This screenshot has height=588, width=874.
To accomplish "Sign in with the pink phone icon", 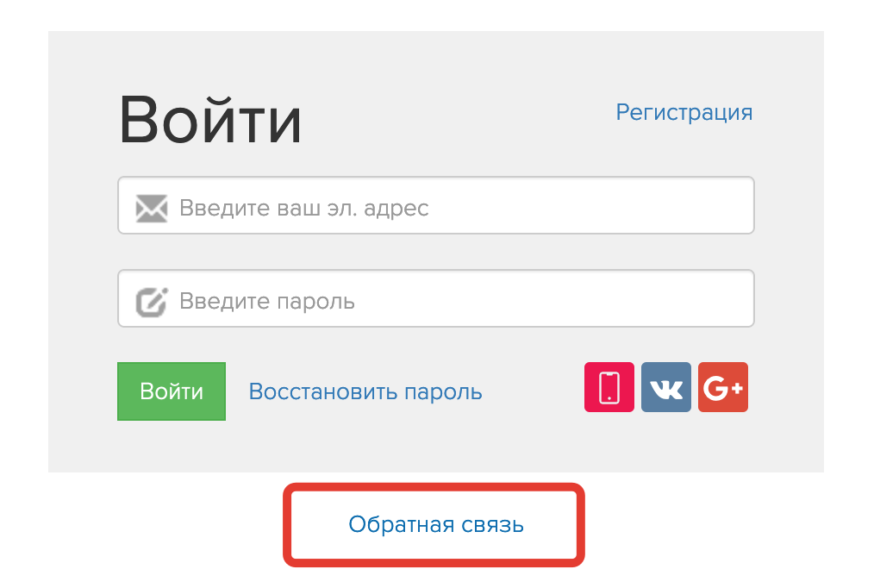I will (x=609, y=387).
